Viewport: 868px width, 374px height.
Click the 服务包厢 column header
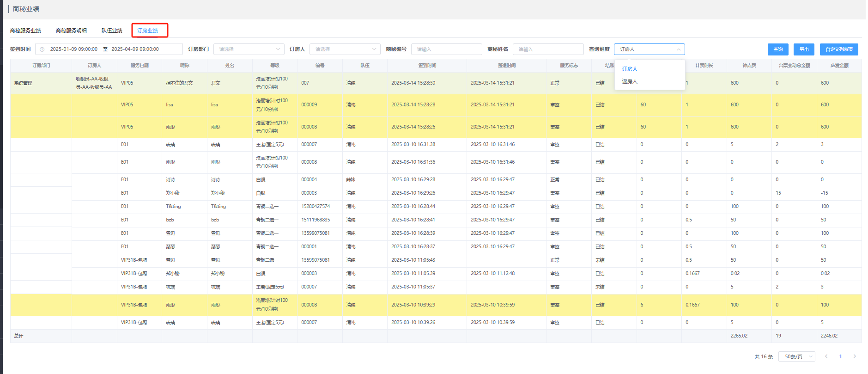tap(140, 66)
